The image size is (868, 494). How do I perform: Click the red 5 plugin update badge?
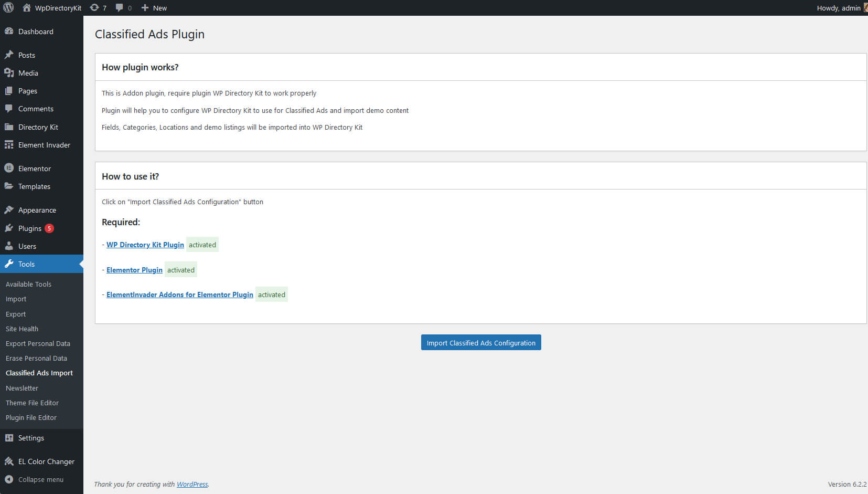click(49, 228)
